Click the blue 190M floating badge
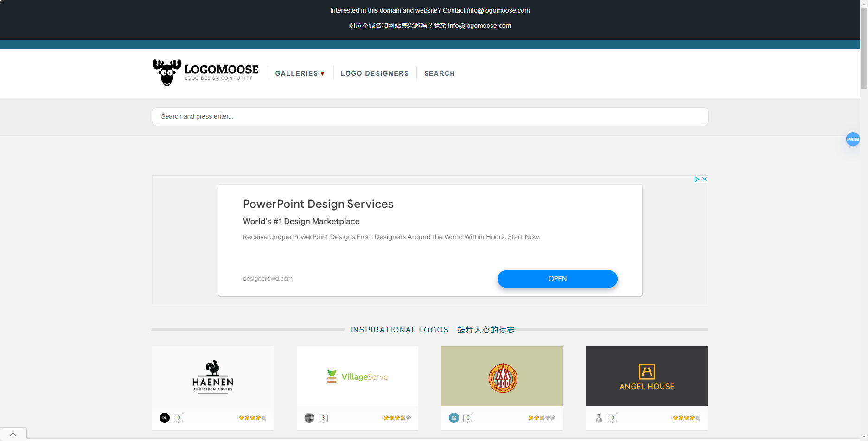Viewport: 868px width, 441px height. pos(853,139)
